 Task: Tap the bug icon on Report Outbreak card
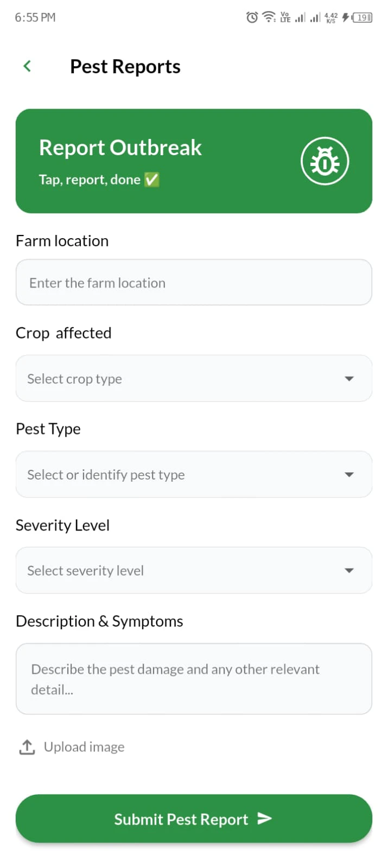click(325, 161)
